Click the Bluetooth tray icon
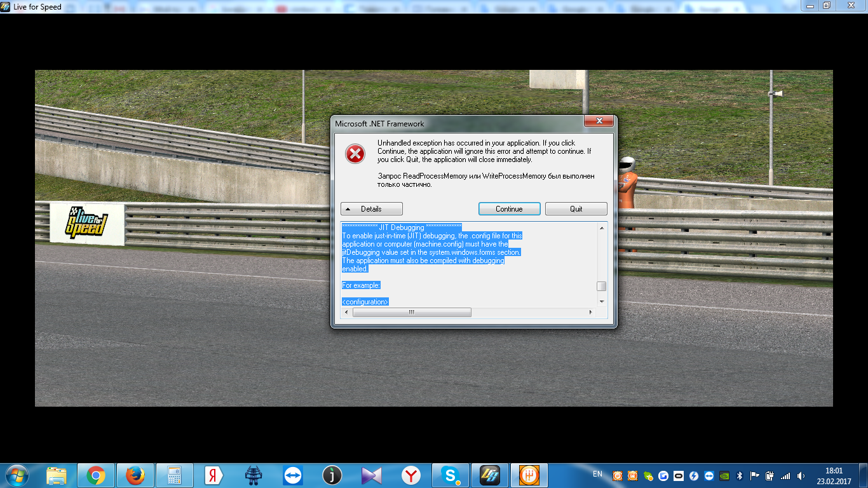Image resolution: width=868 pixels, height=488 pixels. [740, 475]
